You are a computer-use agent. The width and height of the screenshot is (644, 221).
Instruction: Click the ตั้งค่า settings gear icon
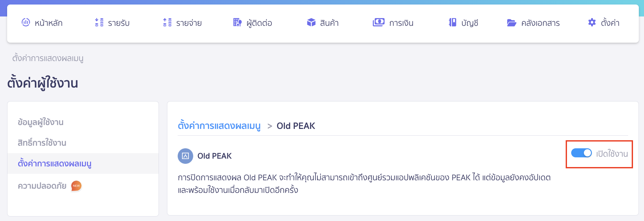(x=592, y=23)
